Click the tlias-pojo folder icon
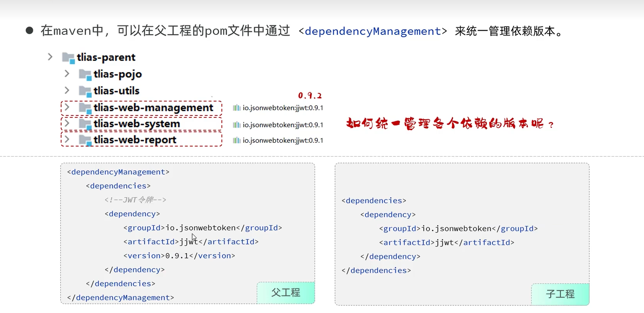644x313 pixels. pos(85,75)
